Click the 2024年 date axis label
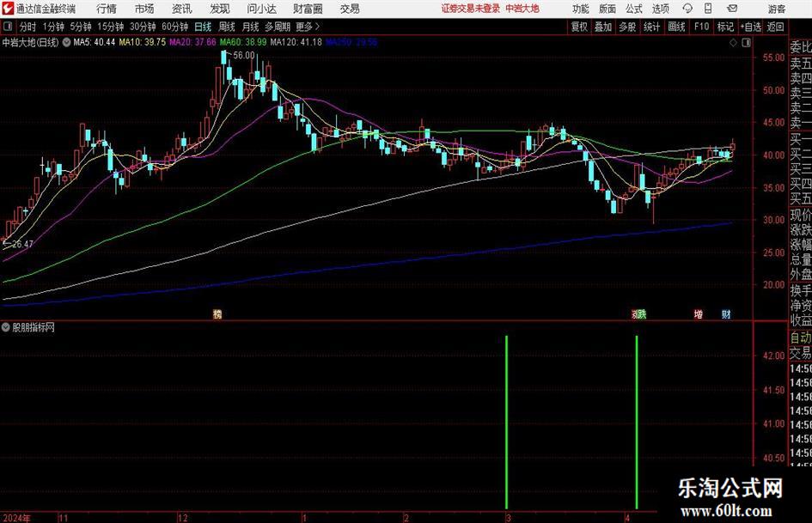This screenshot has width=812, height=523. click(16, 518)
